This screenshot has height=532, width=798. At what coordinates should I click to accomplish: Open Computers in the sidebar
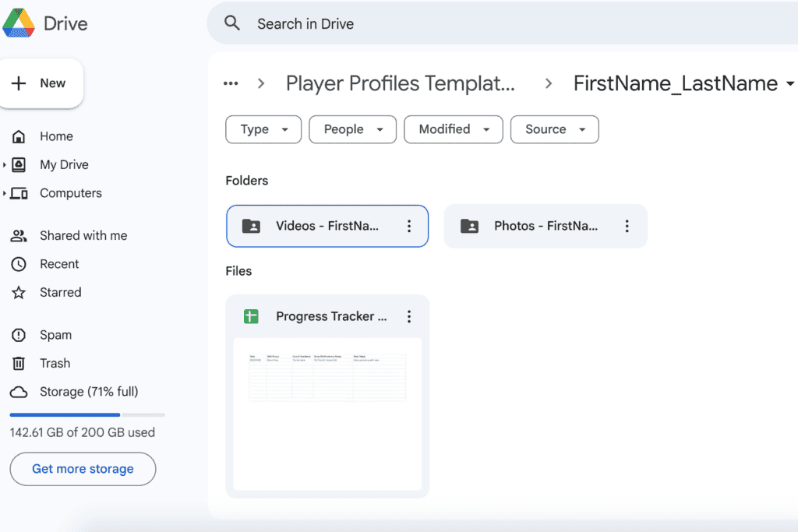[x=71, y=193]
